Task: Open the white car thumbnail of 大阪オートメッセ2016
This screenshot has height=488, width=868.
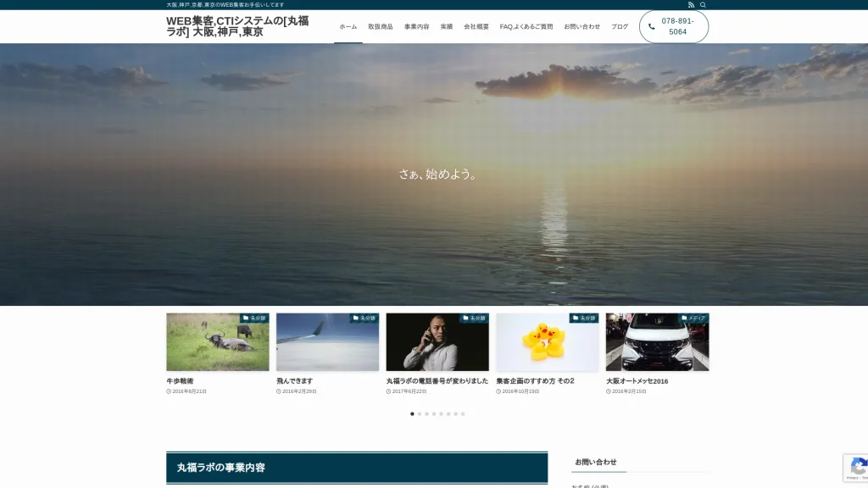Action: tap(657, 342)
